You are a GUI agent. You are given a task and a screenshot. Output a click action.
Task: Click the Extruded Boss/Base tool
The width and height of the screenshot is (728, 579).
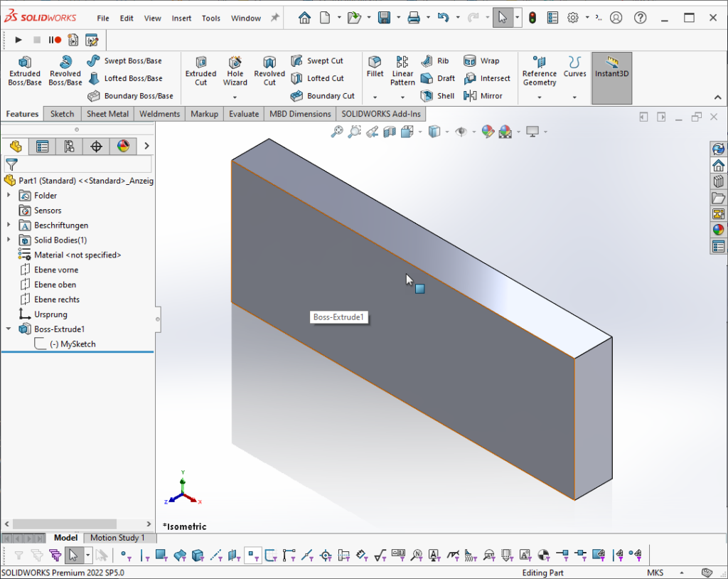(25, 70)
